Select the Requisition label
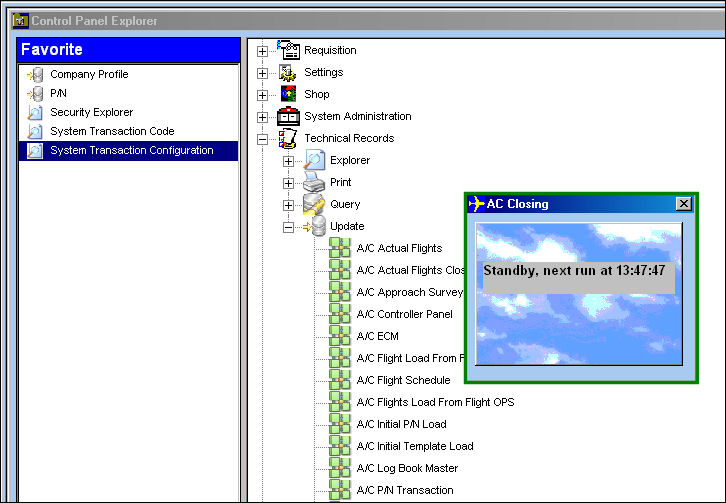 coord(330,50)
